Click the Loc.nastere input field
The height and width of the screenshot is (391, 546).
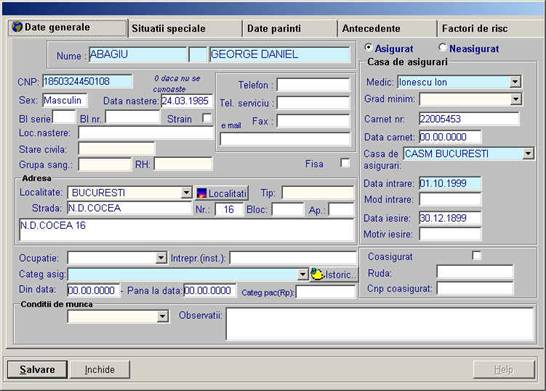tap(146, 133)
